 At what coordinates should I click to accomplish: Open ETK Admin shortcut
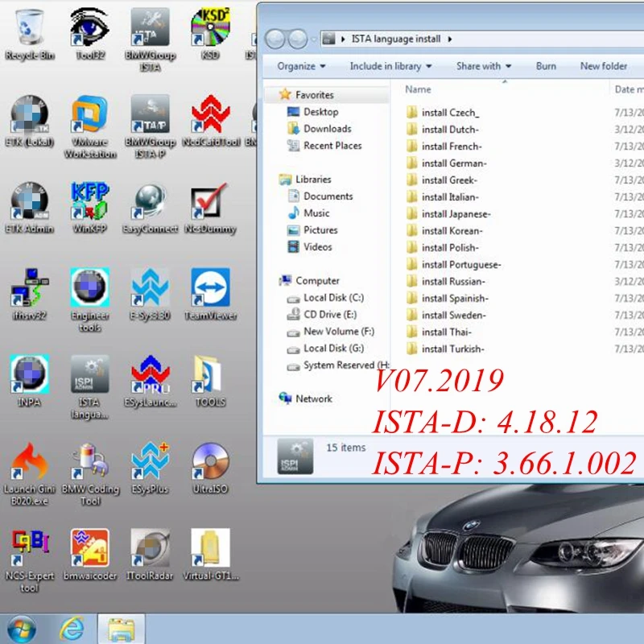[x=30, y=208]
